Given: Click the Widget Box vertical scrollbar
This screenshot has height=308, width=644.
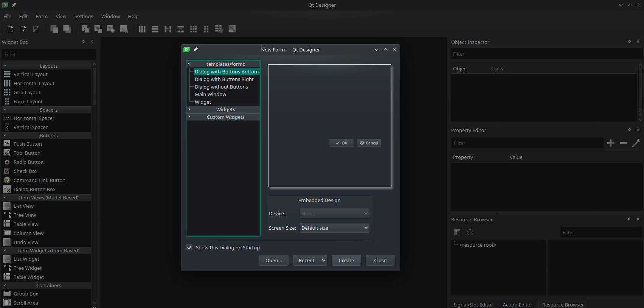Looking at the screenshot, I should (x=94, y=86).
